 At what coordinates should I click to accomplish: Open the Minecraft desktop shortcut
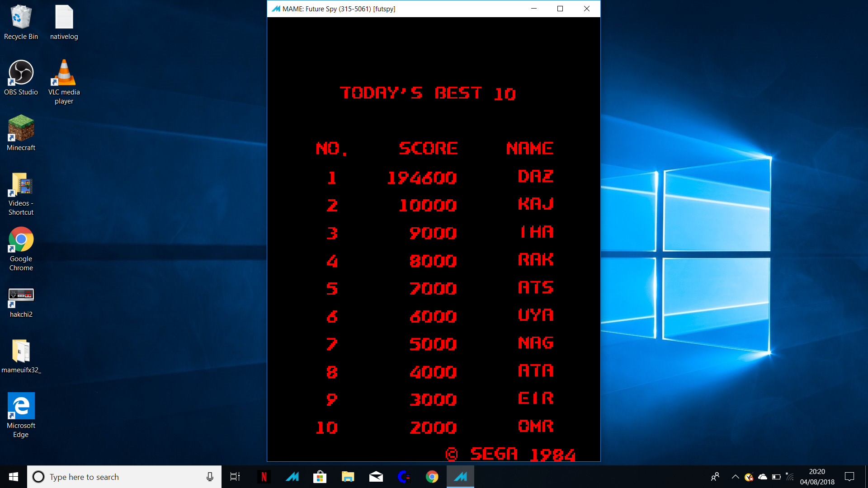pyautogui.click(x=21, y=129)
